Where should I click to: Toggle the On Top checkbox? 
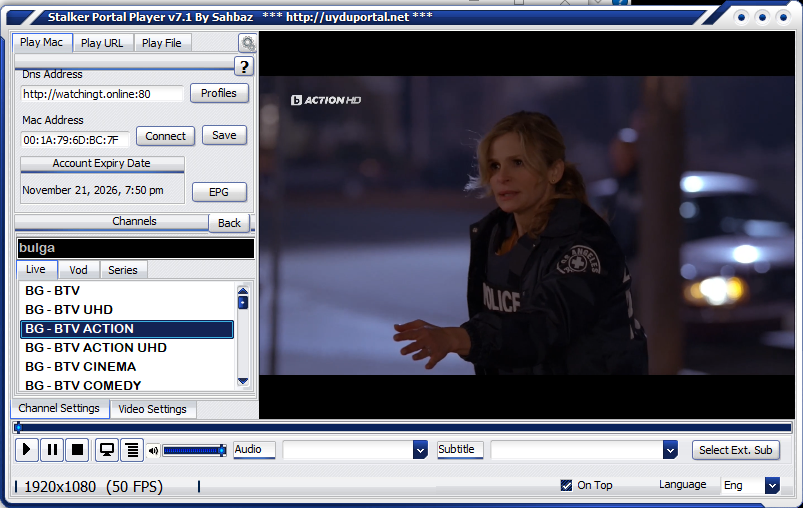(x=566, y=485)
